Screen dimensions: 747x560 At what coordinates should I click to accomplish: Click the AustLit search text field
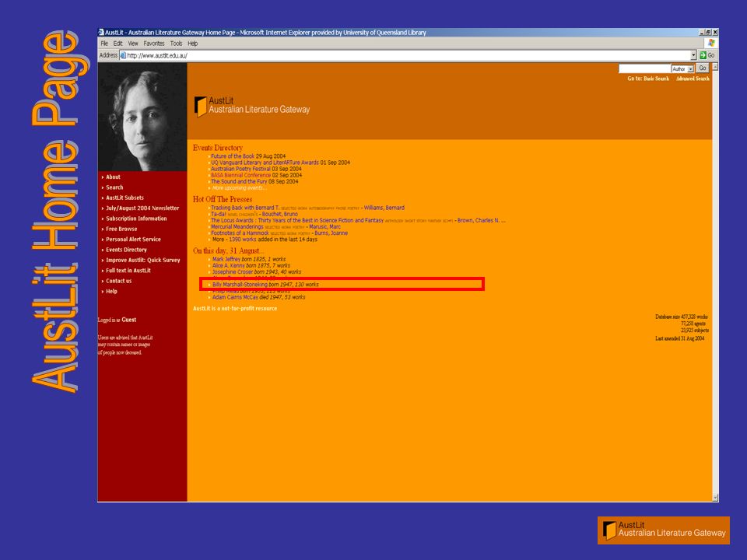click(x=644, y=68)
